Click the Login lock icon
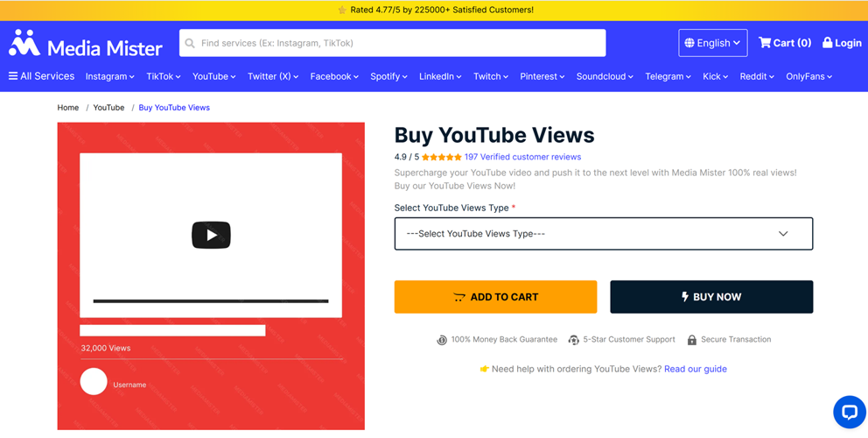Image resolution: width=868 pixels, height=438 pixels. [828, 43]
